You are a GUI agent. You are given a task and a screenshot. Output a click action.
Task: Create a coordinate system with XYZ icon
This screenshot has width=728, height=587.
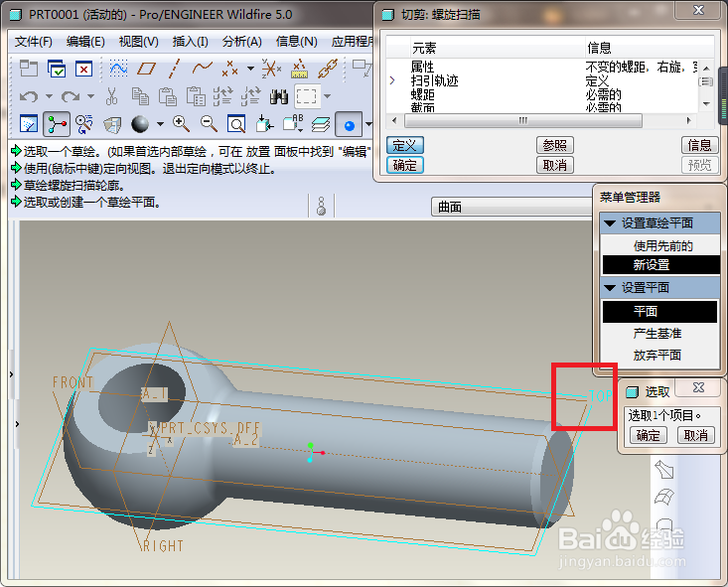point(271,69)
